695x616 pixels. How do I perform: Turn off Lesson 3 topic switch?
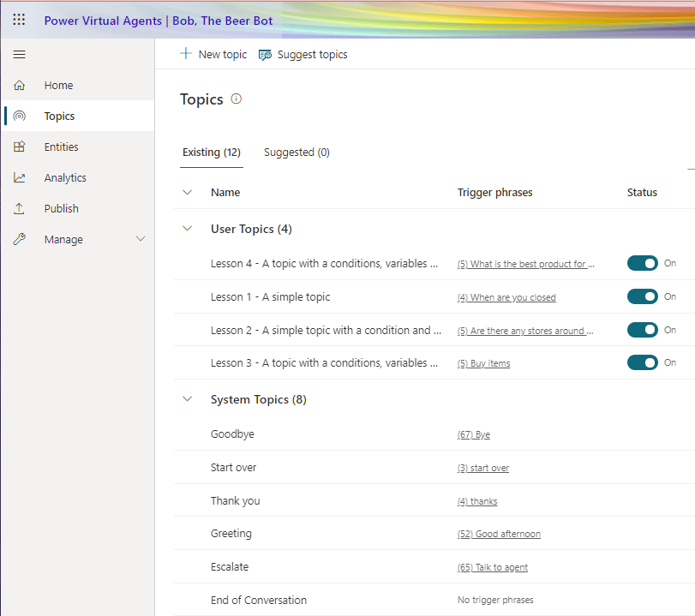coord(642,363)
